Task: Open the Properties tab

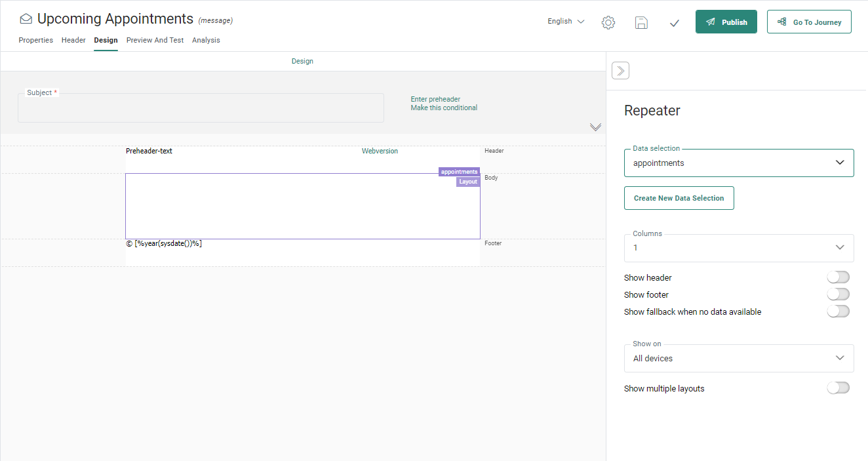Action: (x=35, y=40)
